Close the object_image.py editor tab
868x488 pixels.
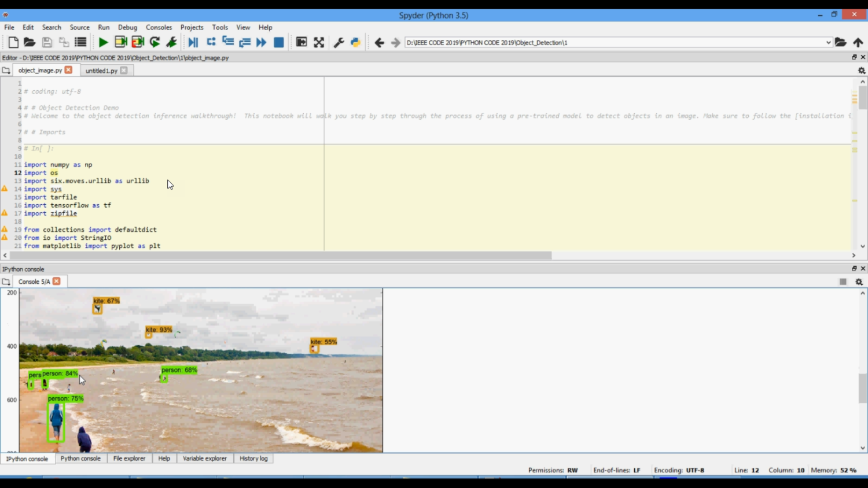pyautogui.click(x=68, y=70)
